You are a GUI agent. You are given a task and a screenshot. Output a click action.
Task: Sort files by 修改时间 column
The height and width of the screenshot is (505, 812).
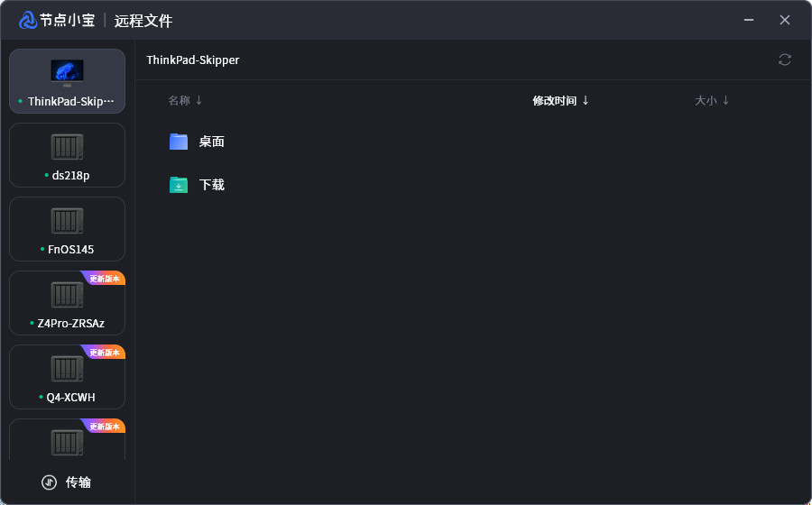[x=561, y=100]
